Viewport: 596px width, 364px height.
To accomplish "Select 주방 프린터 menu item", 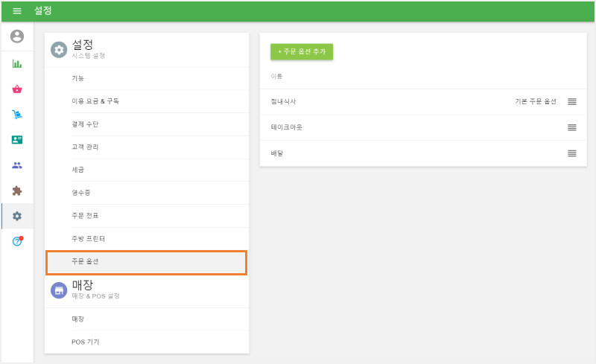I will click(x=88, y=238).
